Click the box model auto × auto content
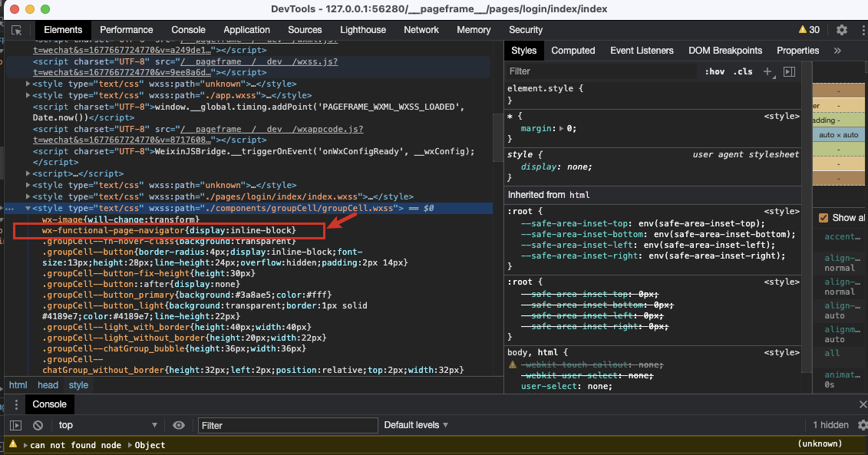Image resolution: width=868 pixels, height=455 pixels. click(x=838, y=134)
